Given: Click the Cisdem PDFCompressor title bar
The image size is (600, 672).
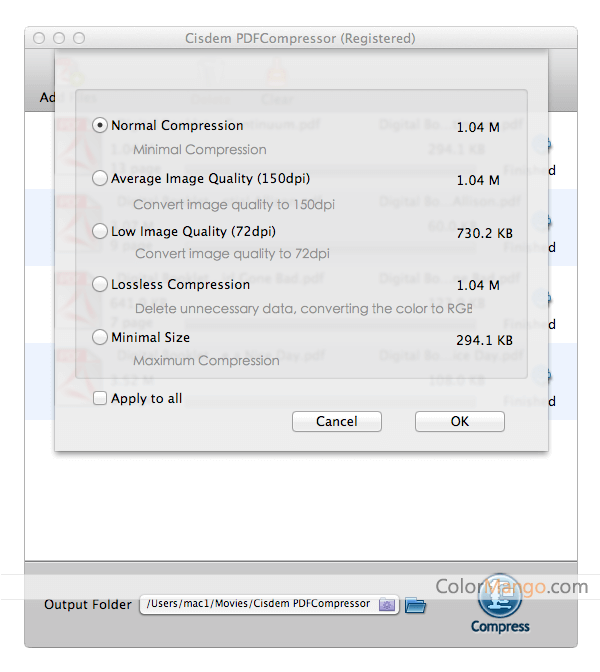Looking at the screenshot, I should point(300,38).
